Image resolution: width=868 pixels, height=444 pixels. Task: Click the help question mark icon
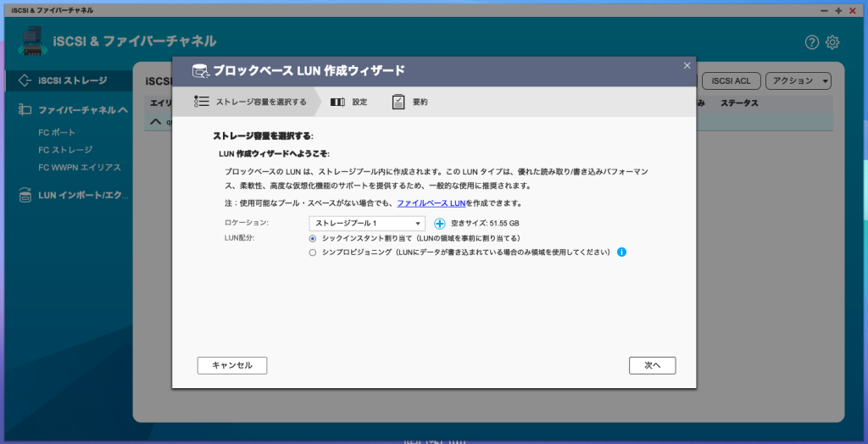click(x=812, y=42)
